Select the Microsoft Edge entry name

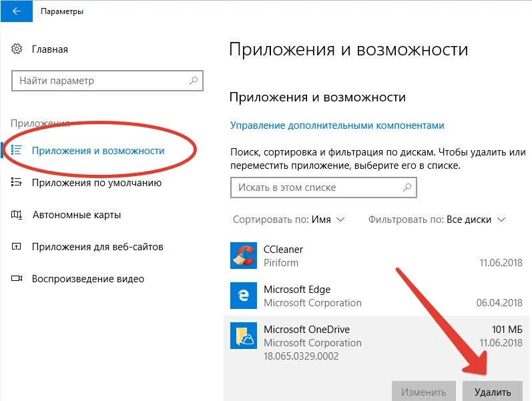297,290
